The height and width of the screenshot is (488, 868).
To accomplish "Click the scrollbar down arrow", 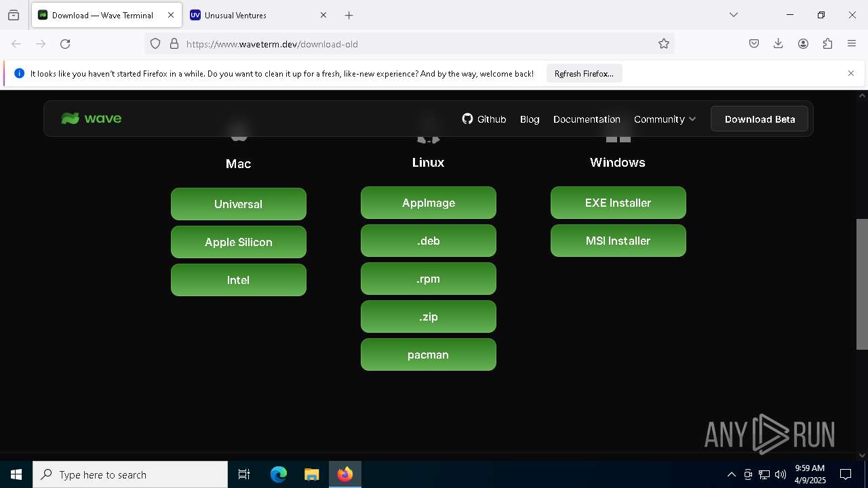I will 862,455.
